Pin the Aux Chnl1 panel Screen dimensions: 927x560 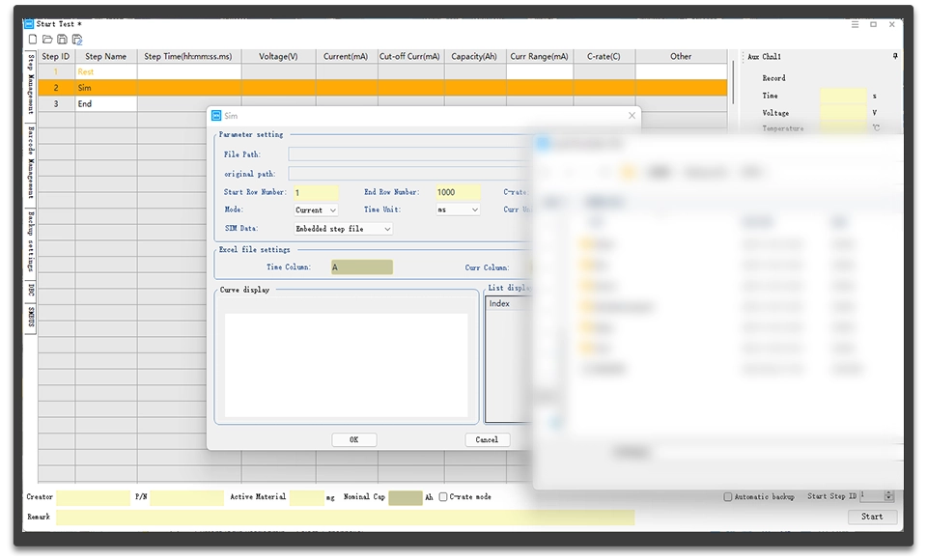895,57
